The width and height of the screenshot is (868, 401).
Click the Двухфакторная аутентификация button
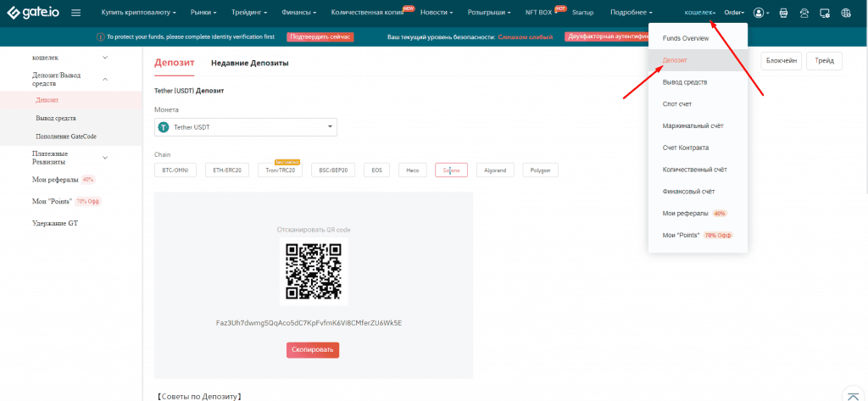coord(606,37)
